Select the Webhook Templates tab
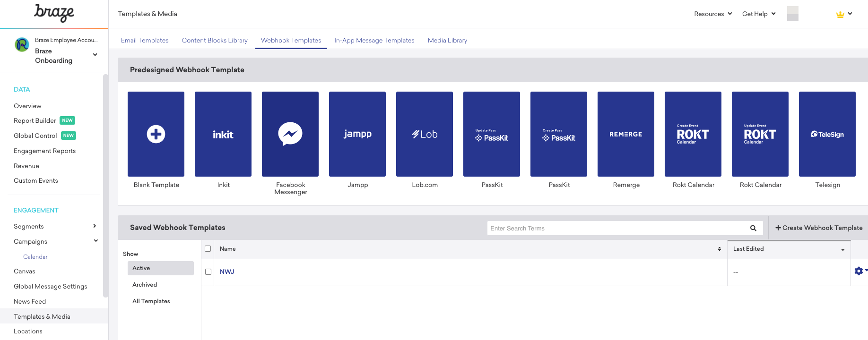868x340 pixels. [x=291, y=40]
